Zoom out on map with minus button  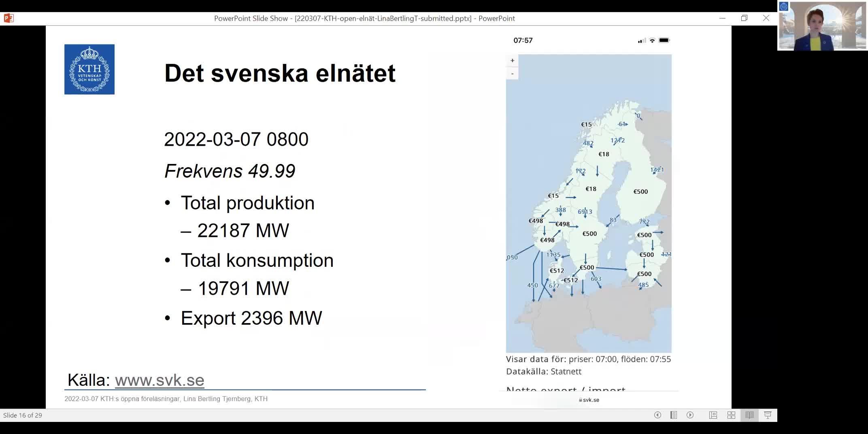point(512,74)
